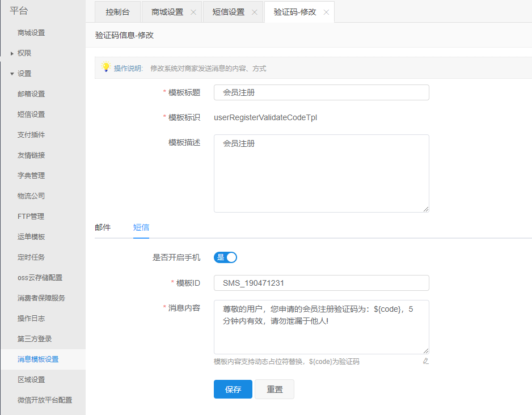532x415 pixels.
Task: Toggle the 是否开启手机 switch
Action: coord(225,257)
